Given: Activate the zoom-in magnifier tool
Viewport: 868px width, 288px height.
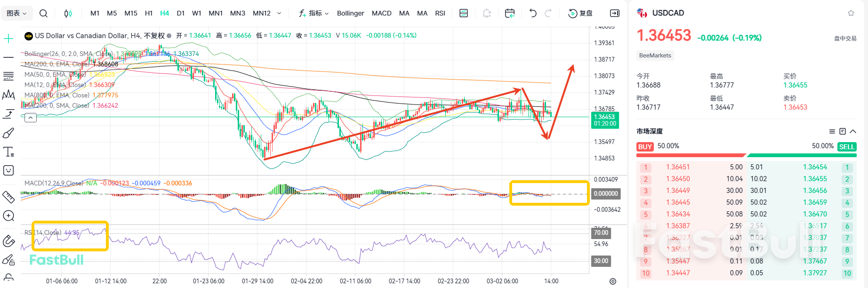Looking at the screenshot, I should [8, 216].
